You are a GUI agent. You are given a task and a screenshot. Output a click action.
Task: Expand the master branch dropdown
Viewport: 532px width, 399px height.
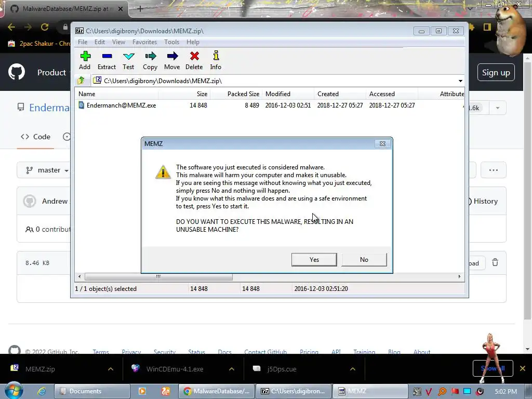pyautogui.click(x=47, y=170)
